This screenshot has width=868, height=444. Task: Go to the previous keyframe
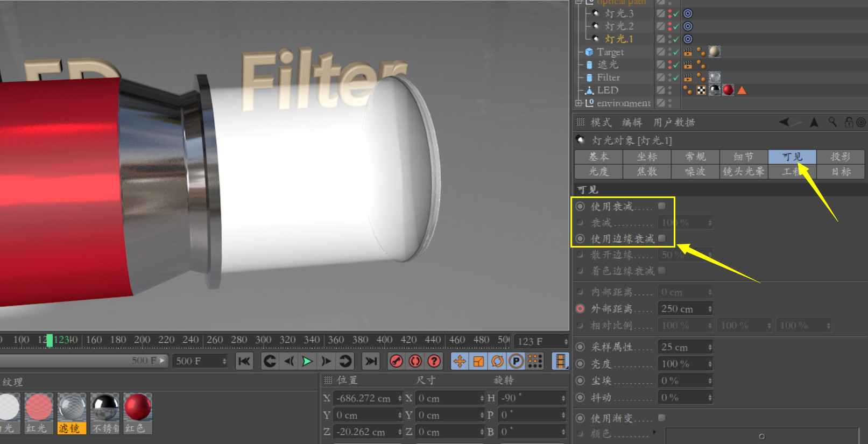click(x=270, y=361)
